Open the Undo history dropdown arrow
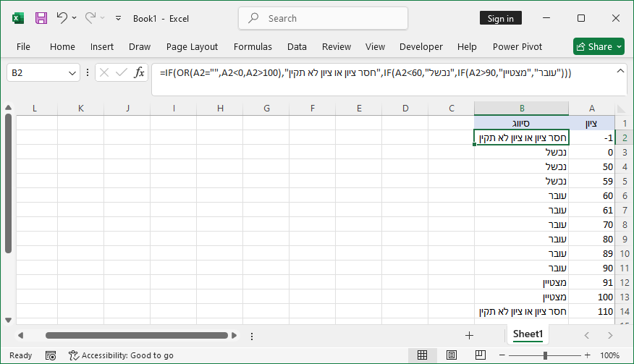 75,18
